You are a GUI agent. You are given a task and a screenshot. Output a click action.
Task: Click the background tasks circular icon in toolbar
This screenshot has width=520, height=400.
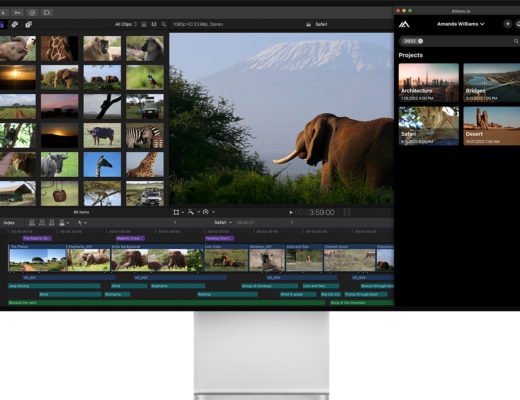[32, 13]
